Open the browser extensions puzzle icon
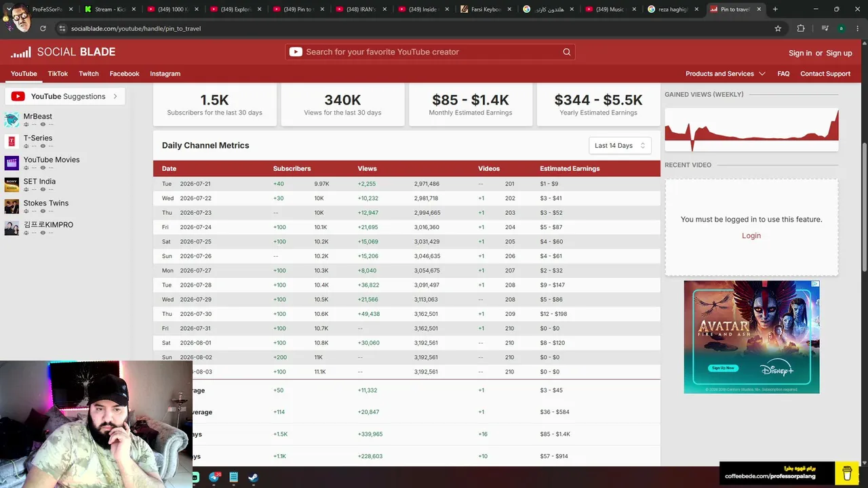868x488 pixels. click(801, 28)
